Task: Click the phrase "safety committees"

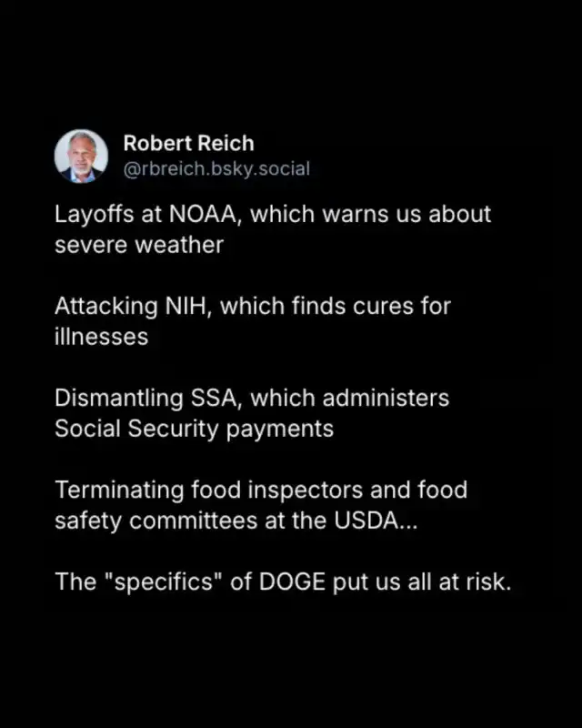Action: 156,521
